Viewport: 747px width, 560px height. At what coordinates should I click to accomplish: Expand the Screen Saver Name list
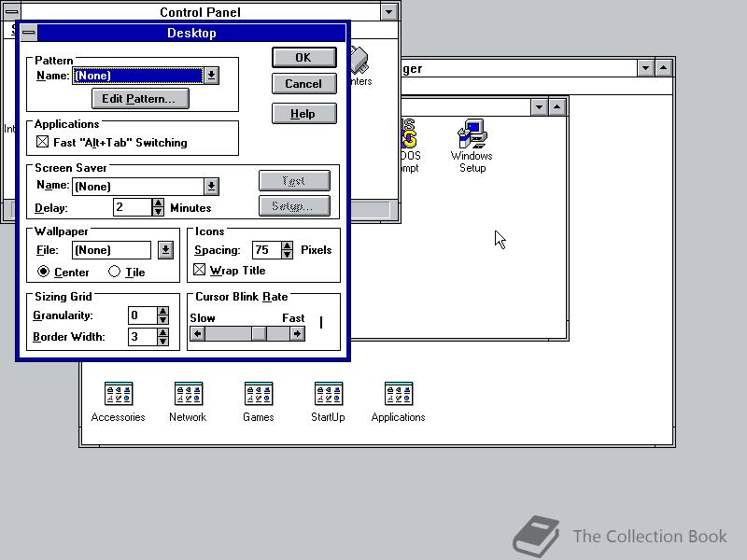(209, 186)
